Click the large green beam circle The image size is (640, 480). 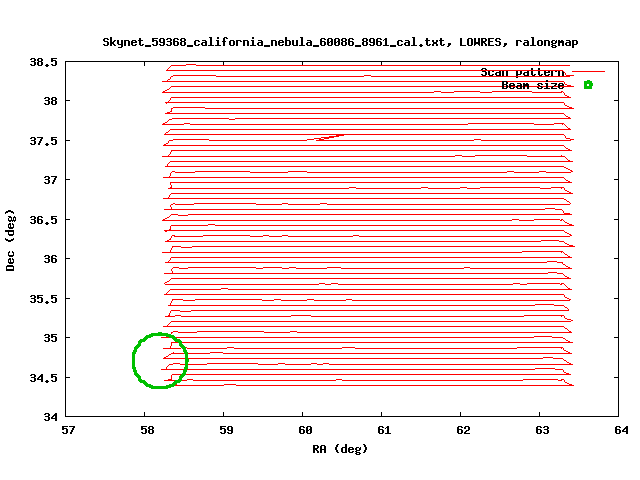click(160, 360)
